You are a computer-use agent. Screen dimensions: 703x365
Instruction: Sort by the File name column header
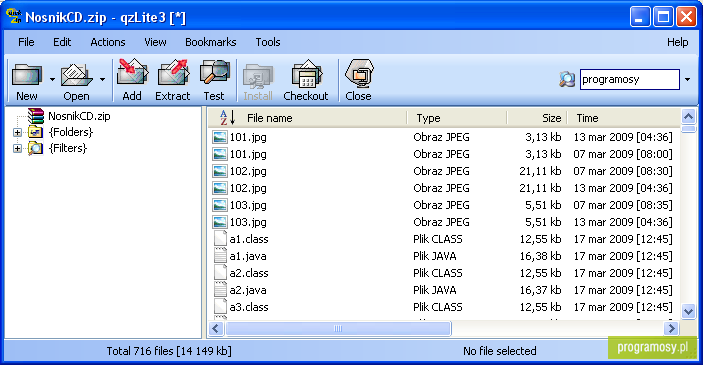269,118
